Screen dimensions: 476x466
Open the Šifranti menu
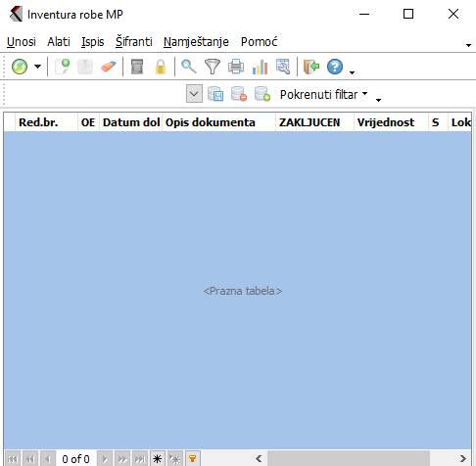click(x=134, y=42)
